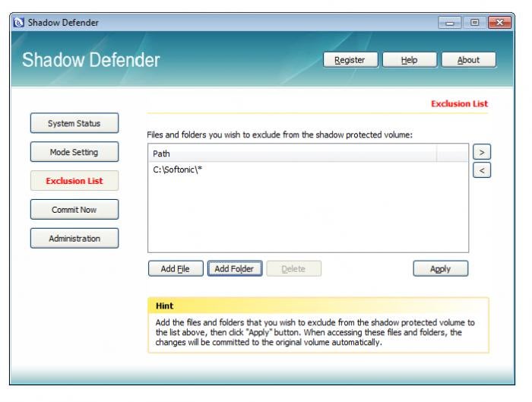Open the Commit Now section

tap(74, 210)
